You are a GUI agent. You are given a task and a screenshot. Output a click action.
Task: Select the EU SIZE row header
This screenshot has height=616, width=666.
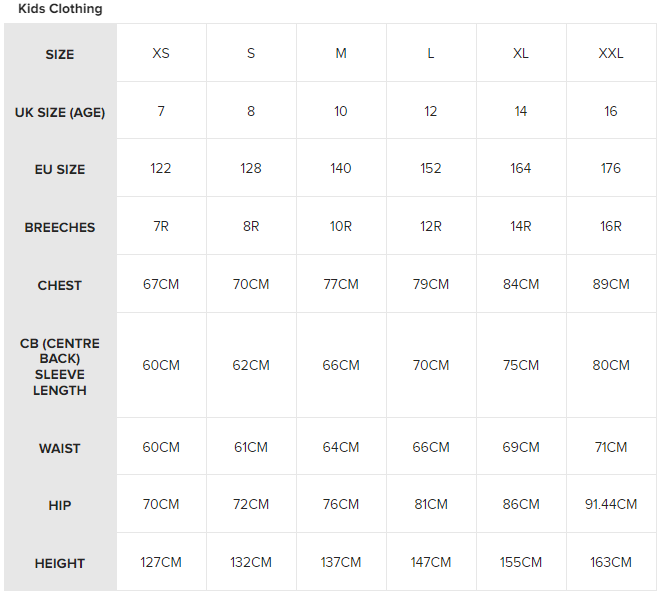pos(60,170)
